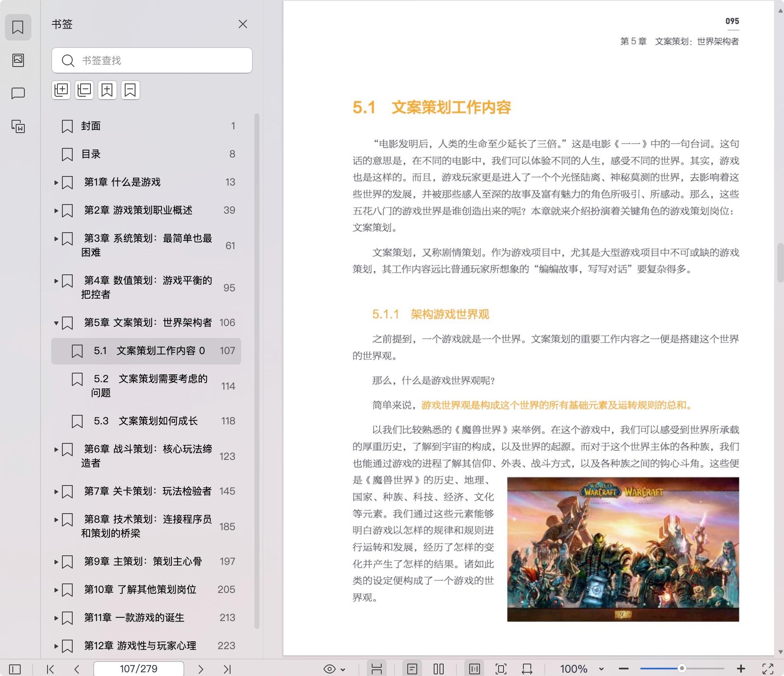The height and width of the screenshot is (676, 784).
Task: Click the page number field 107/279
Action: click(139, 669)
